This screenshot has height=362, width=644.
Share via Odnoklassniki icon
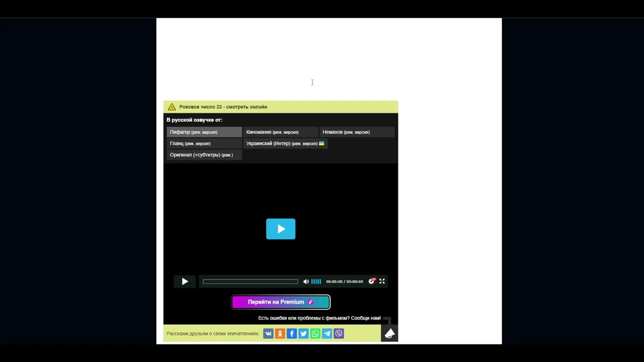[280, 333]
